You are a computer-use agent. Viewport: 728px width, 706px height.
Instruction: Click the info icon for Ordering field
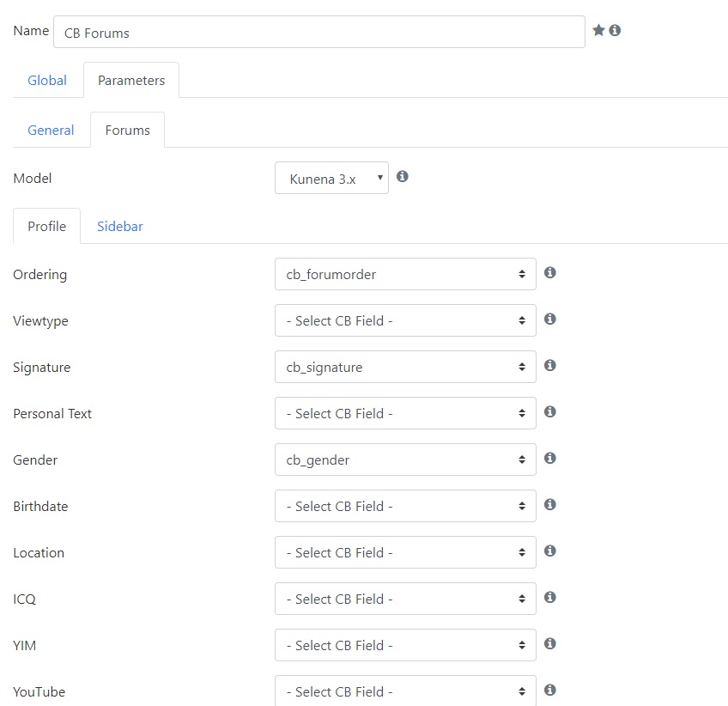[x=549, y=272]
